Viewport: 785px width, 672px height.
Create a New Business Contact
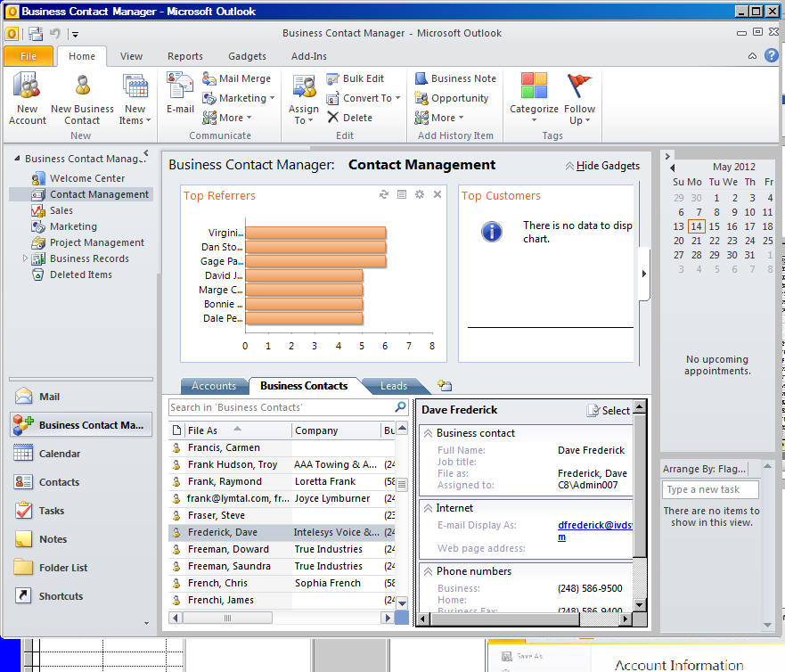click(82, 99)
